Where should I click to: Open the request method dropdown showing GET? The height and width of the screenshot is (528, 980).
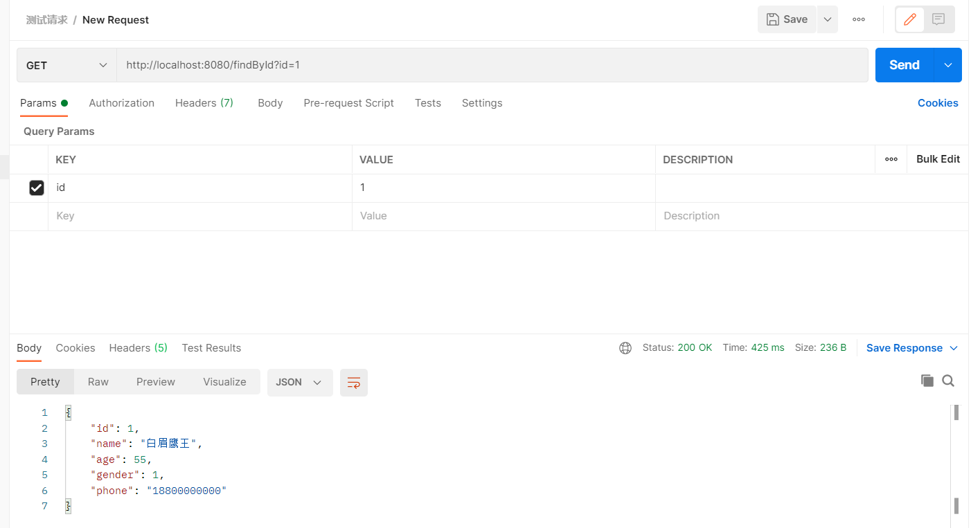point(66,64)
